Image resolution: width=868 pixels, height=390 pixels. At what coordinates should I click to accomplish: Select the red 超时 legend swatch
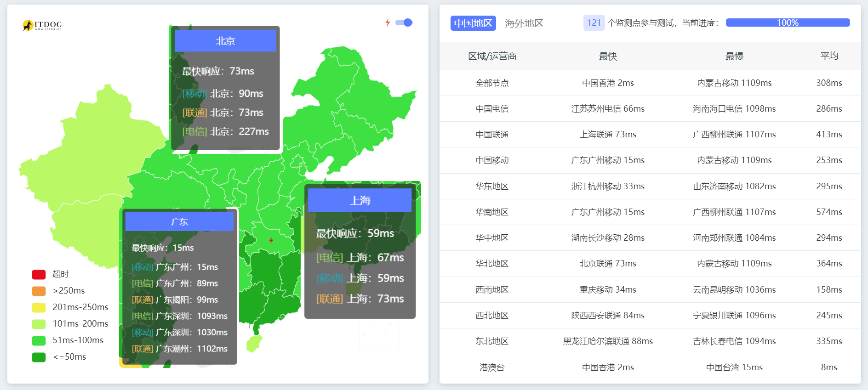(x=39, y=274)
